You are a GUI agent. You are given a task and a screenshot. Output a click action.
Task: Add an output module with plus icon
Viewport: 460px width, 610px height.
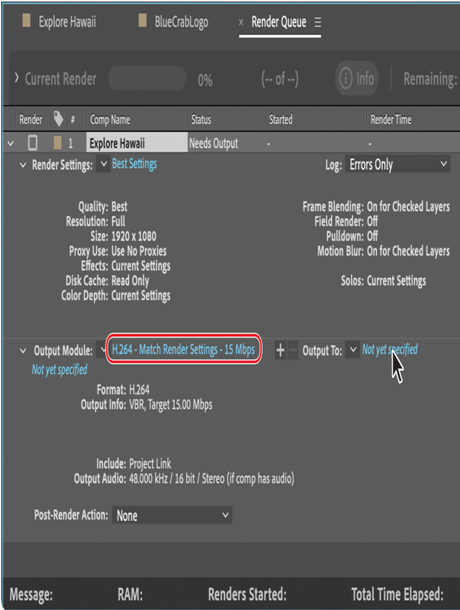(280, 350)
